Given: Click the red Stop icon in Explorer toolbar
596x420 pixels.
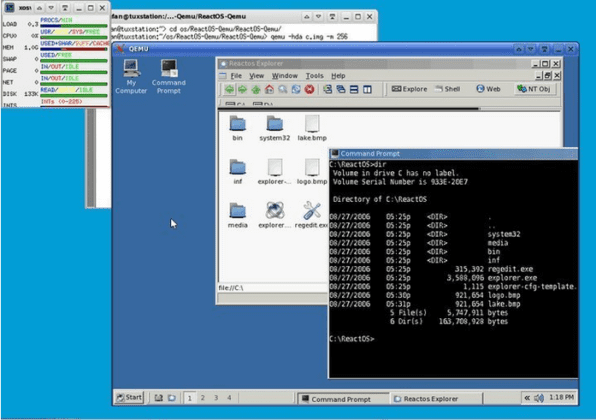Looking at the screenshot, I should [309, 89].
